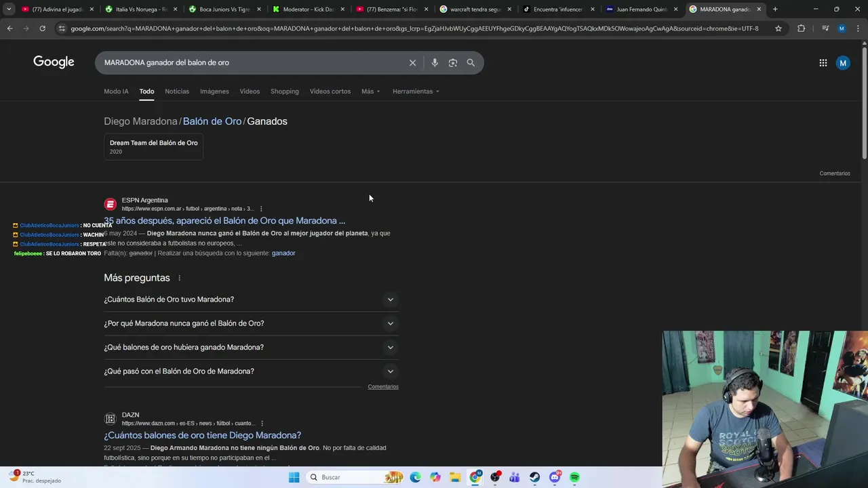
Task: Reload the page in Chrome
Action: click(x=42, y=28)
